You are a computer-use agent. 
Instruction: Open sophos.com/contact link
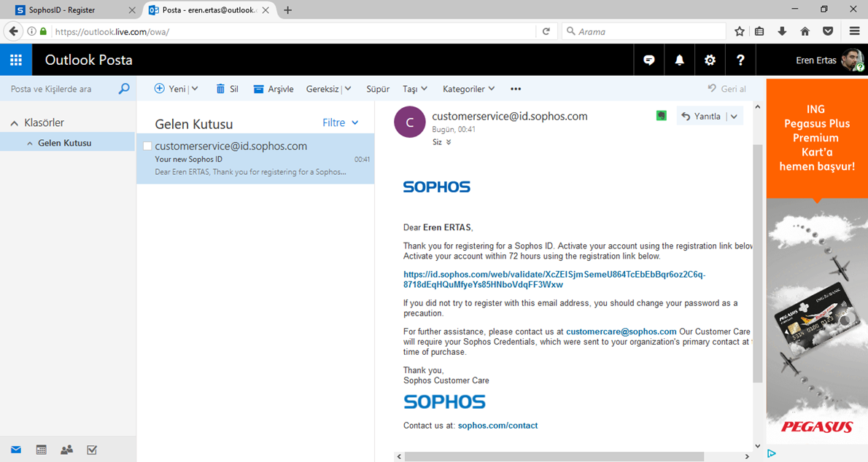[497, 426]
